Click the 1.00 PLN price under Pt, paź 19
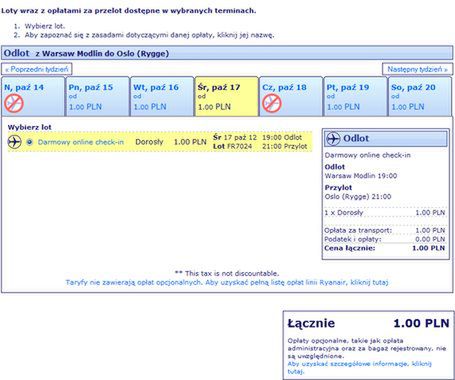The height and width of the screenshot is (380, 455). pyautogui.click(x=343, y=107)
